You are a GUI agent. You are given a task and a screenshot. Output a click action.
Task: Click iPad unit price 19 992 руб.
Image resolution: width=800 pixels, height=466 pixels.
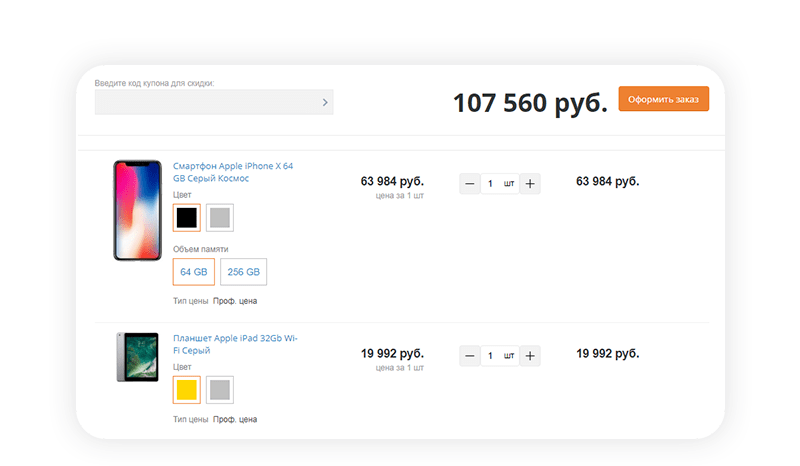click(x=392, y=353)
